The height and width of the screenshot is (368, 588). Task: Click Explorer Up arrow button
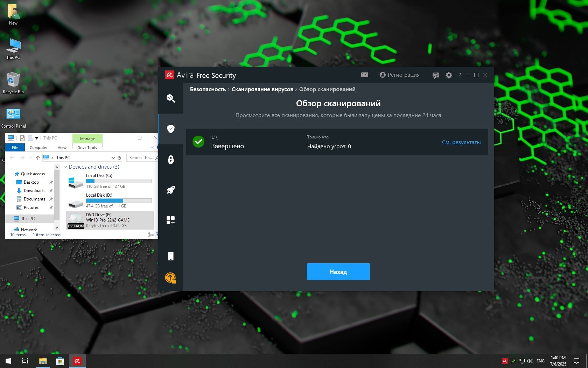(x=38, y=158)
